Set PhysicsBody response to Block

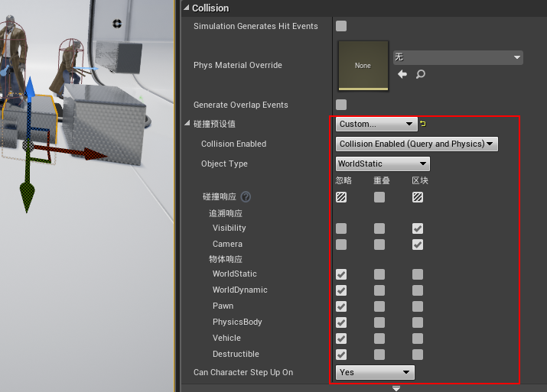[x=418, y=322]
